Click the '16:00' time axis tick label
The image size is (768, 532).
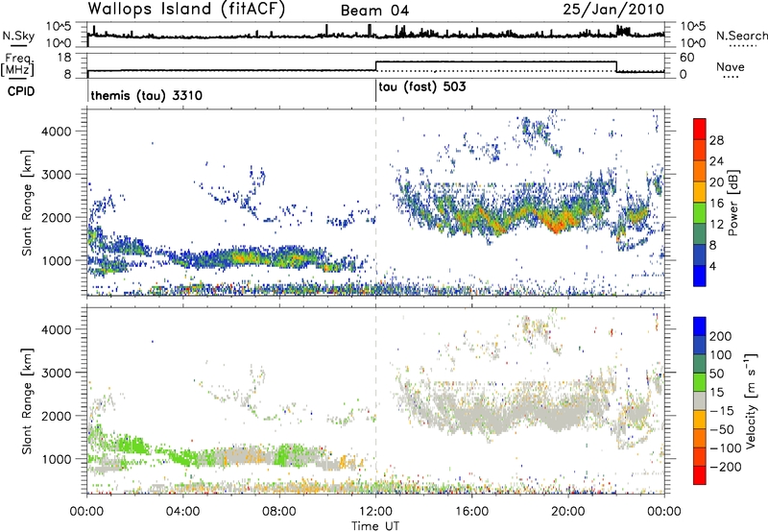click(x=471, y=512)
